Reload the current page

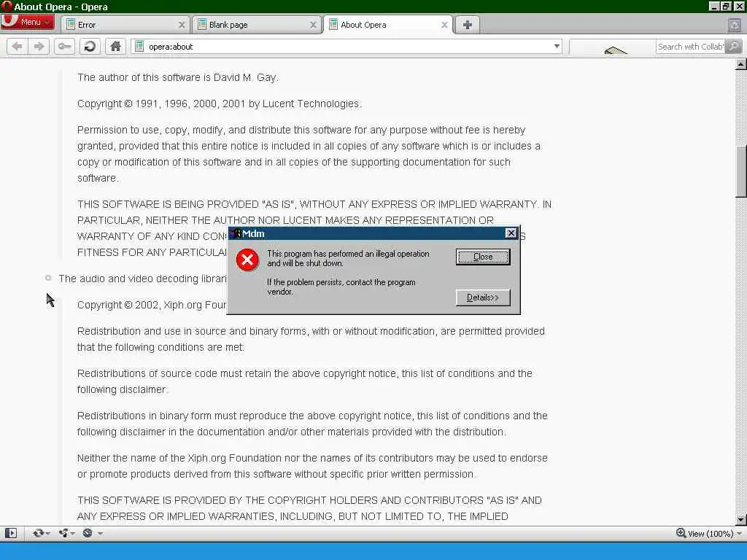(90, 46)
